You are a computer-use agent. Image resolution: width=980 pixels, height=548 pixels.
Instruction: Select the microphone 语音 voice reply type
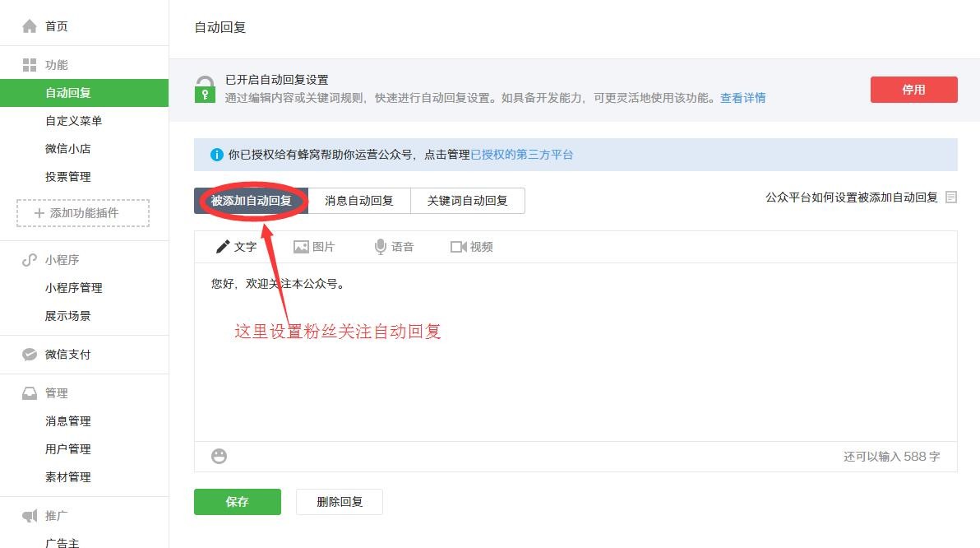tap(394, 247)
